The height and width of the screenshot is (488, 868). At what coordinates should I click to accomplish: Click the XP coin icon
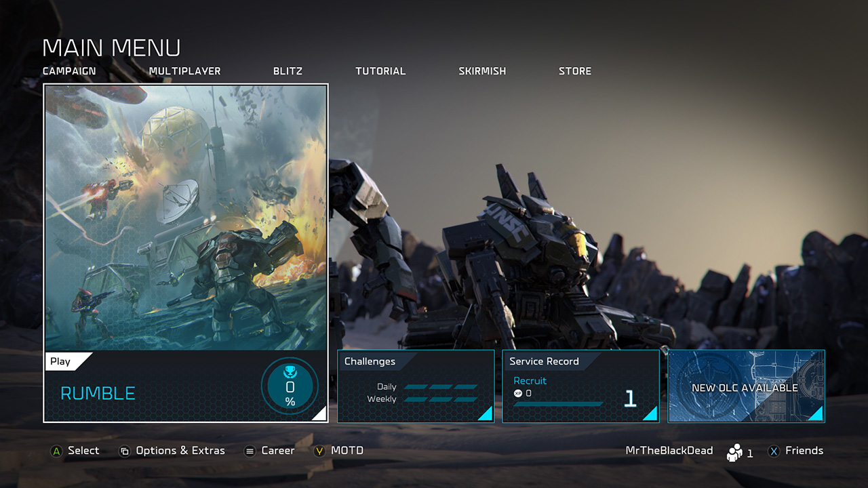coord(518,393)
